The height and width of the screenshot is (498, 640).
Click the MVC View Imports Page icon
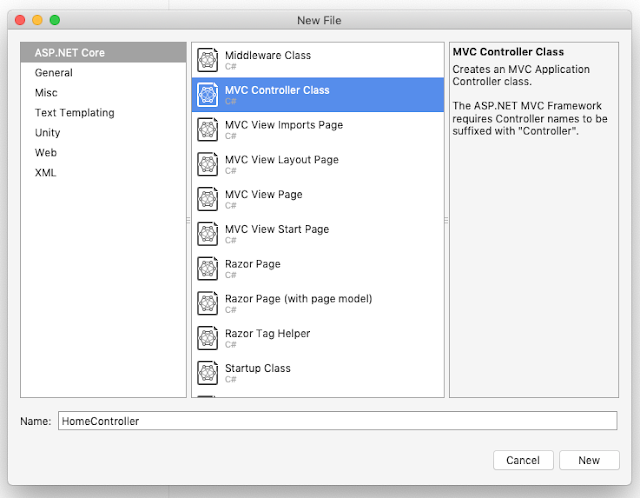pos(208,130)
